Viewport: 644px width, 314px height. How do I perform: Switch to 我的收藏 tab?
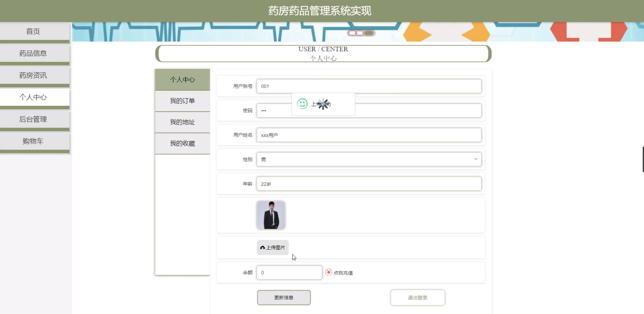point(182,143)
